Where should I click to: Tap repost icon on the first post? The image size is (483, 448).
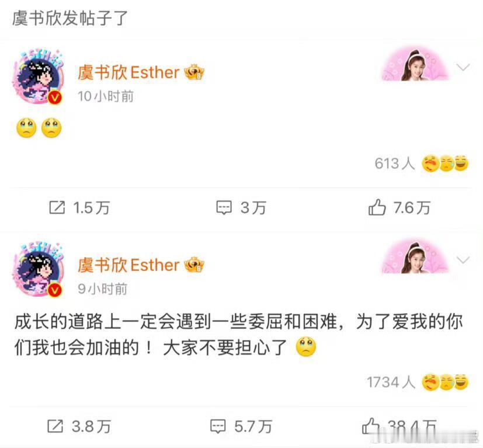57,207
